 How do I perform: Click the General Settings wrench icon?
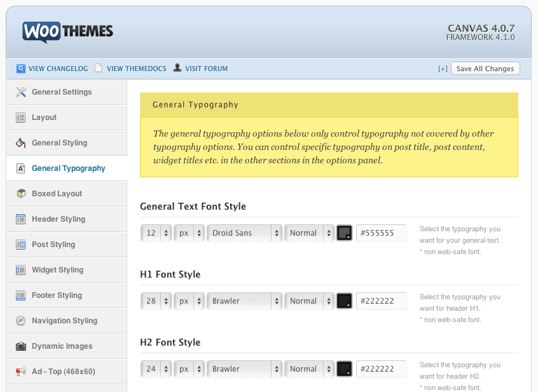click(x=21, y=92)
